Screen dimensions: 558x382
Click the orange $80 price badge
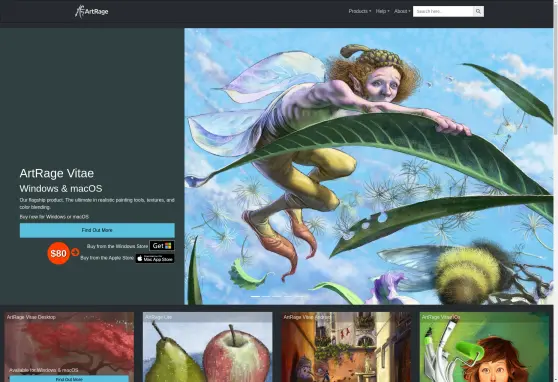coord(58,253)
